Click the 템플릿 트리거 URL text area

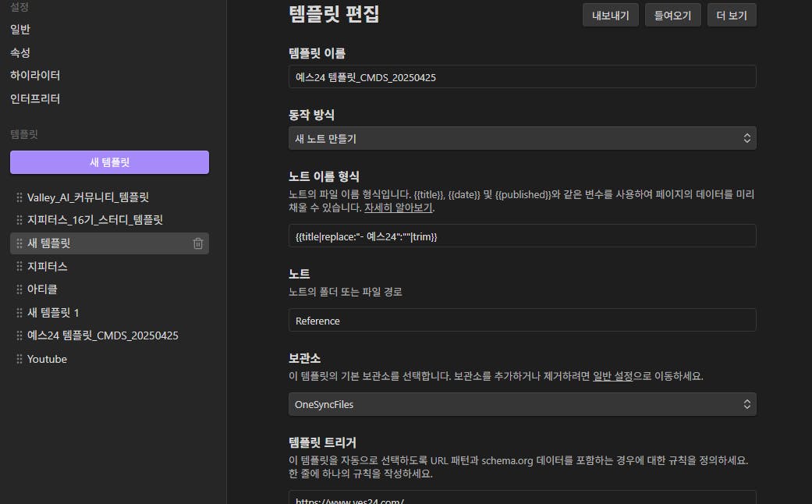522,497
